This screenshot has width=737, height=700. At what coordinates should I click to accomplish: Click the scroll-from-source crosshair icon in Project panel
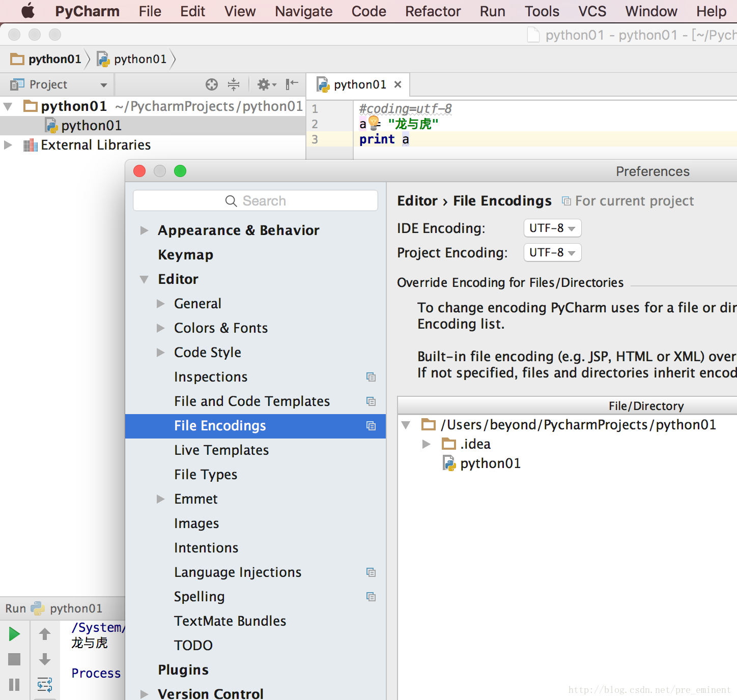[212, 84]
